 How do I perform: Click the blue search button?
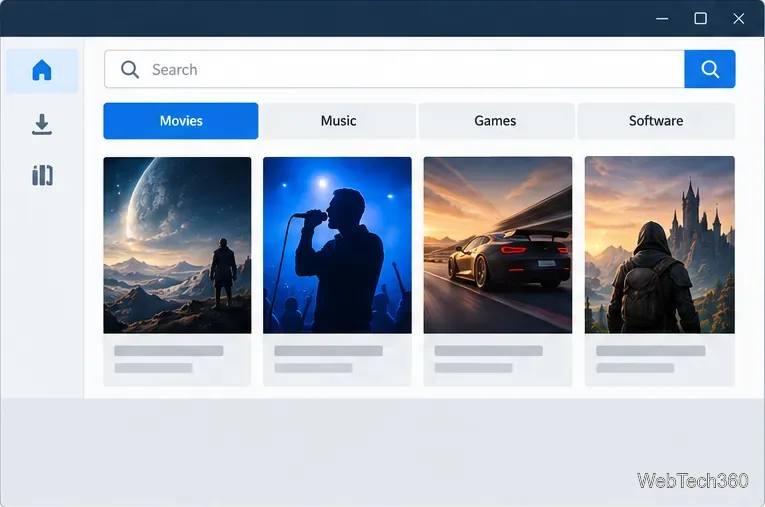pos(709,69)
